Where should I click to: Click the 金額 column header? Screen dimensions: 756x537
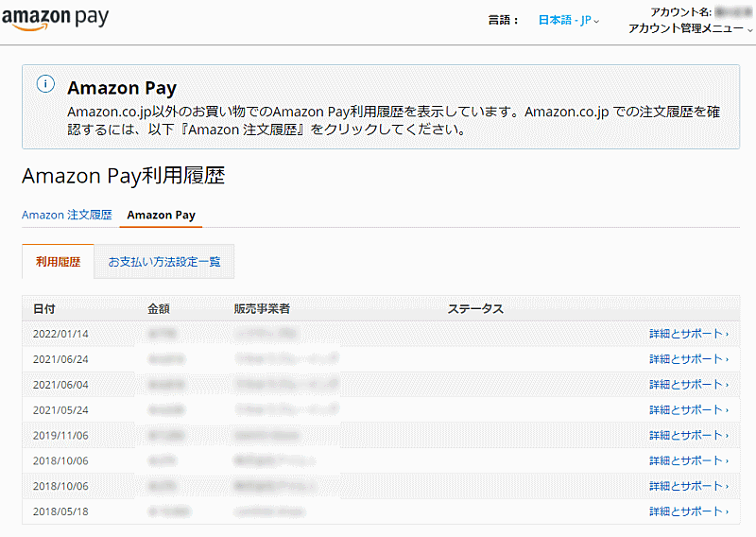pyautogui.click(x=159, y=309)
